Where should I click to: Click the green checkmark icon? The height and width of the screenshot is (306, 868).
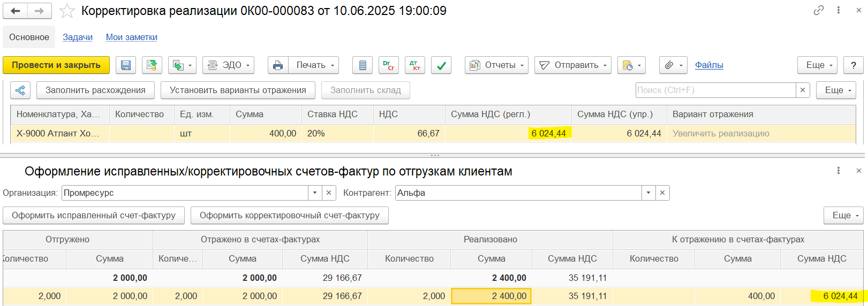tap(441, 65)
